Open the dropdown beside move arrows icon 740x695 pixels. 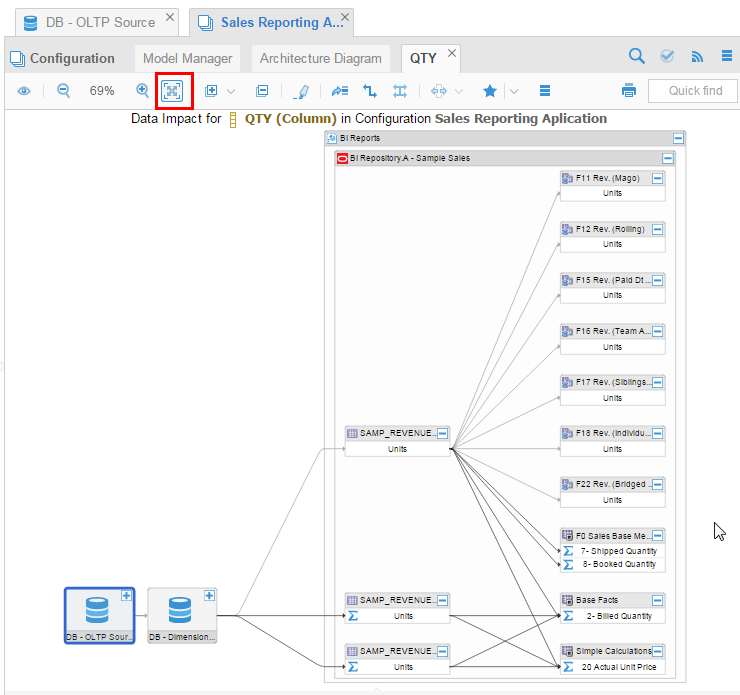(459, 91)
